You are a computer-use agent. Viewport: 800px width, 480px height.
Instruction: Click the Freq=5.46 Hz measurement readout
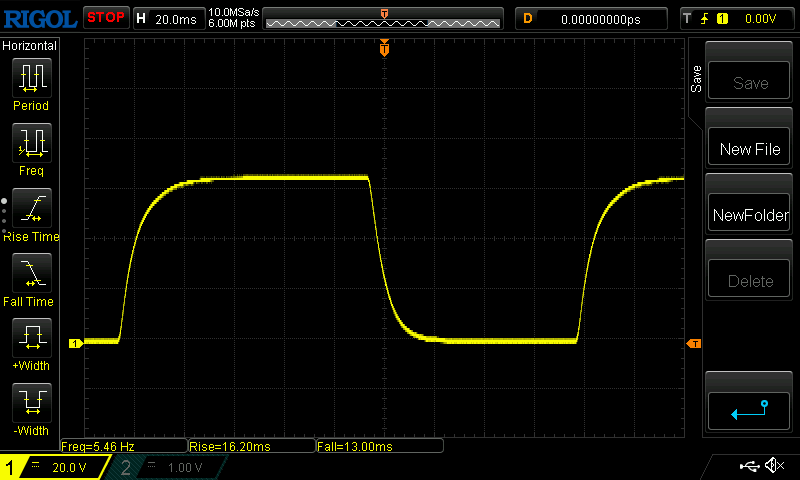click(123, 446)
